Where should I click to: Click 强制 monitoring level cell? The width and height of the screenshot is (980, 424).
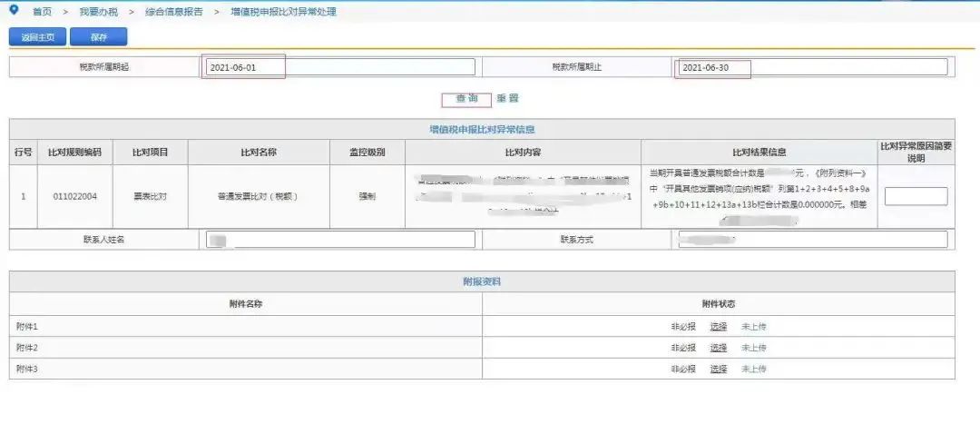click(x=367, y=196)
